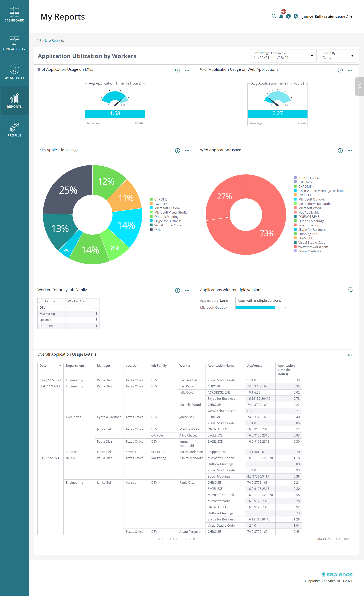Toggle EXCEL.EXE in EXEs chart legend

(x=159, y=204)
